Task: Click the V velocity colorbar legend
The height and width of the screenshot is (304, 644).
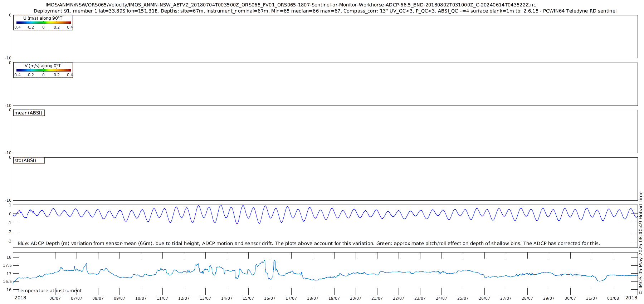Action: click(x=43, y=70)
